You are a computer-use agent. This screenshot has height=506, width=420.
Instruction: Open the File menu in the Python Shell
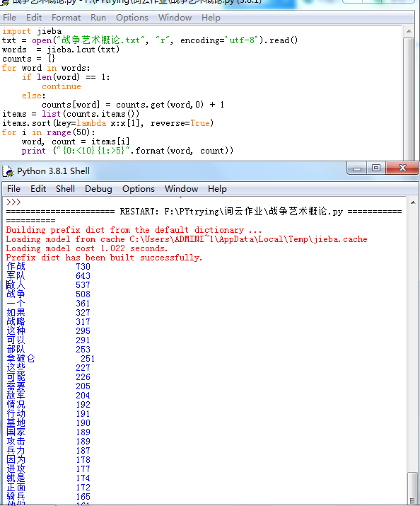pos(13,189)
